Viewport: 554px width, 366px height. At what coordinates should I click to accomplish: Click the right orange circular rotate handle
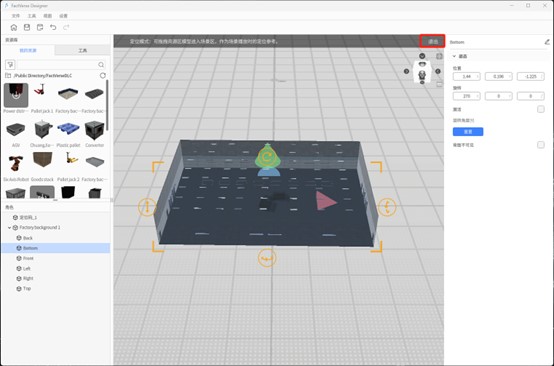(x=387, y=207)
